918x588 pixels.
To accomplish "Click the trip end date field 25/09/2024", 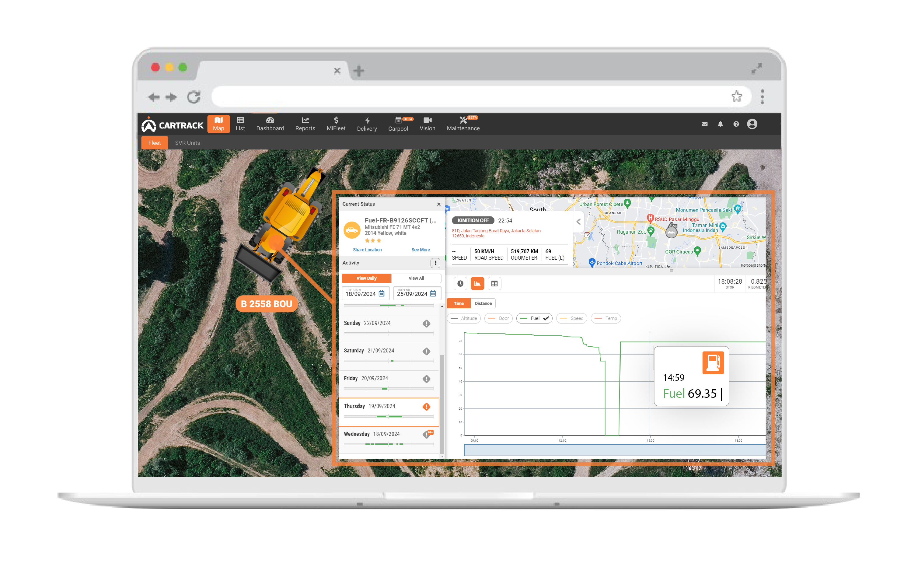I will coord(417,293).
